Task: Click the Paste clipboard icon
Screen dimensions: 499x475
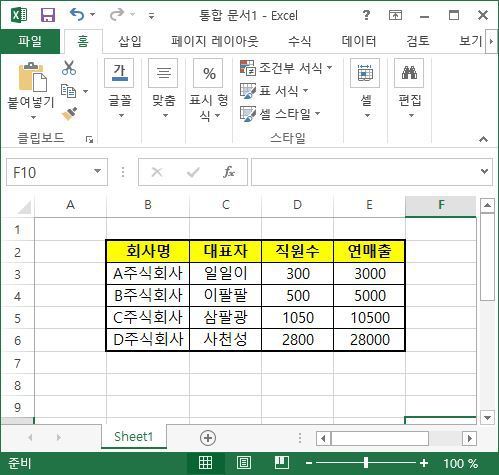Action: coord(32,77)
